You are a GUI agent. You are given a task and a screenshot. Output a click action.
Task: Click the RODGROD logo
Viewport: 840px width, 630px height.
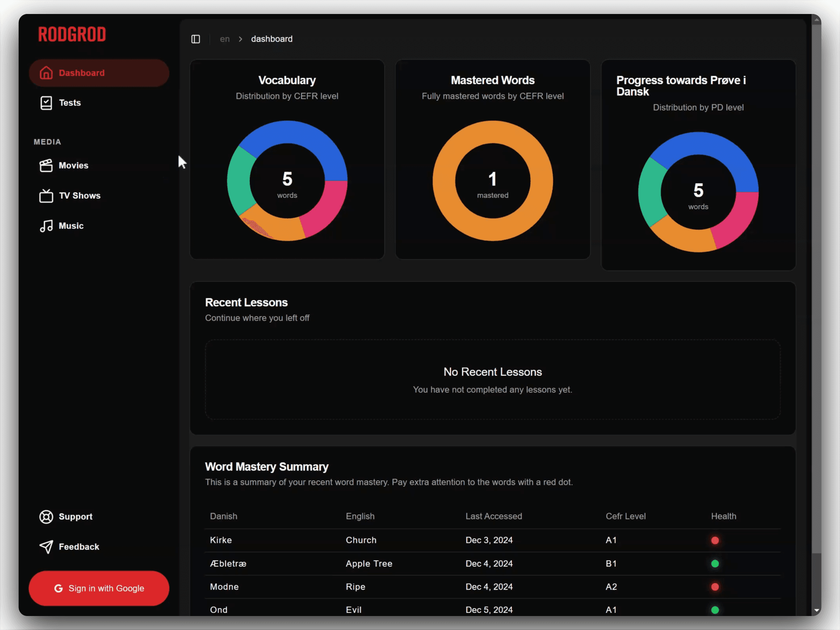pos(72,35)
